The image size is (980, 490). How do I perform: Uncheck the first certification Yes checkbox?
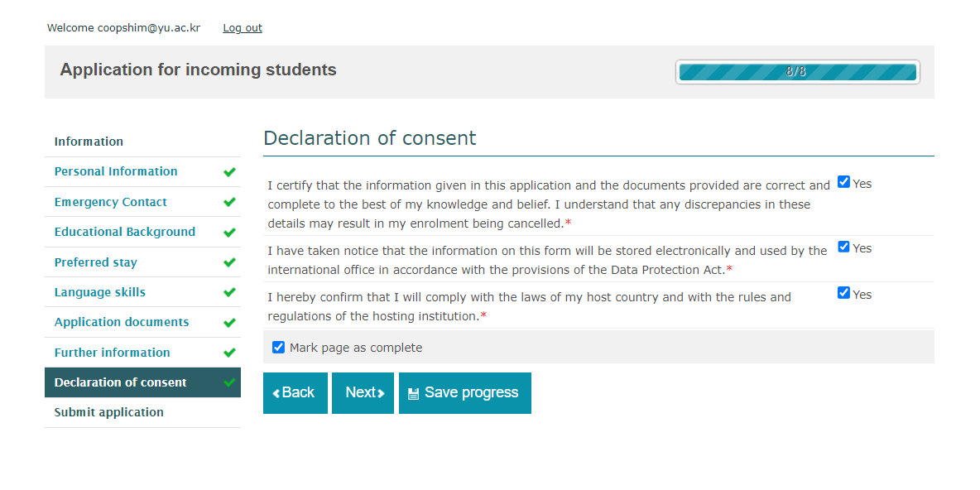843,182
